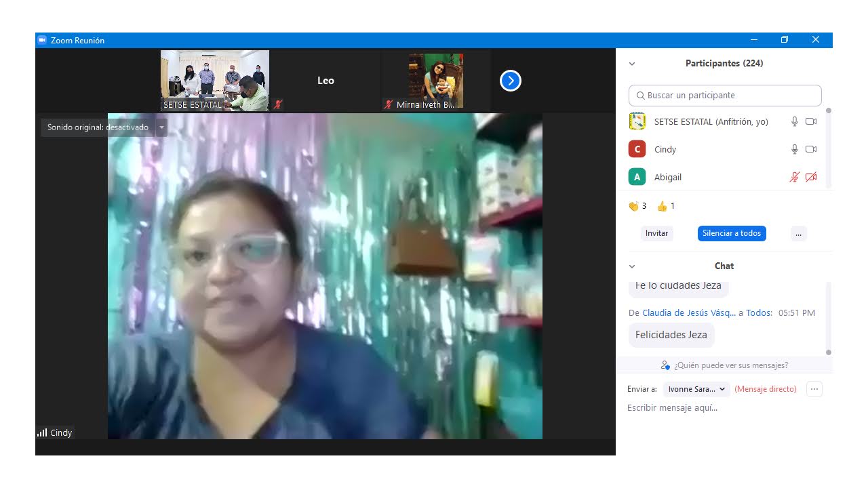868x488 pixels.
Task: Click Todos recipient link in chat message
Action: (x=758, y=313)
